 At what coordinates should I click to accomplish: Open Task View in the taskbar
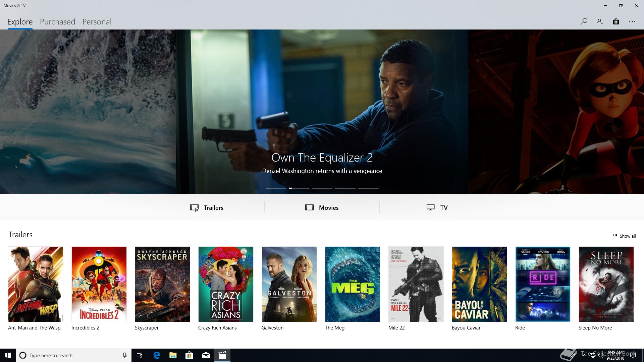(x=140, y=355)
